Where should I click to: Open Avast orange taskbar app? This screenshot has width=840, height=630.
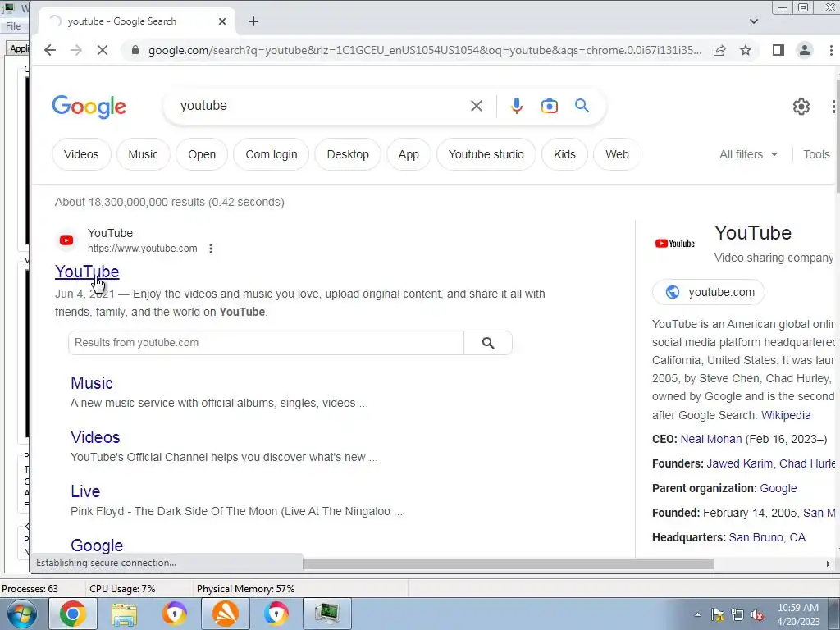[x=226, y=614]
